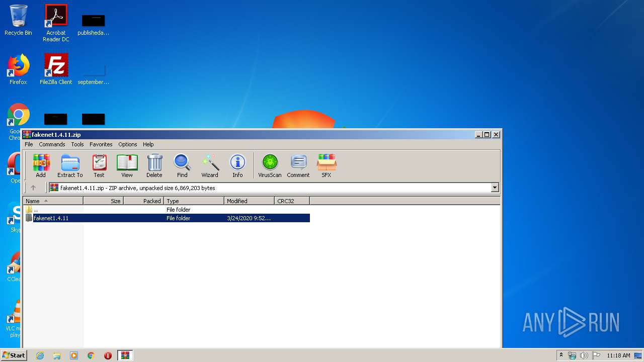Open the Commands menu
The image size is (644, 362).
(x=52, y=144)
